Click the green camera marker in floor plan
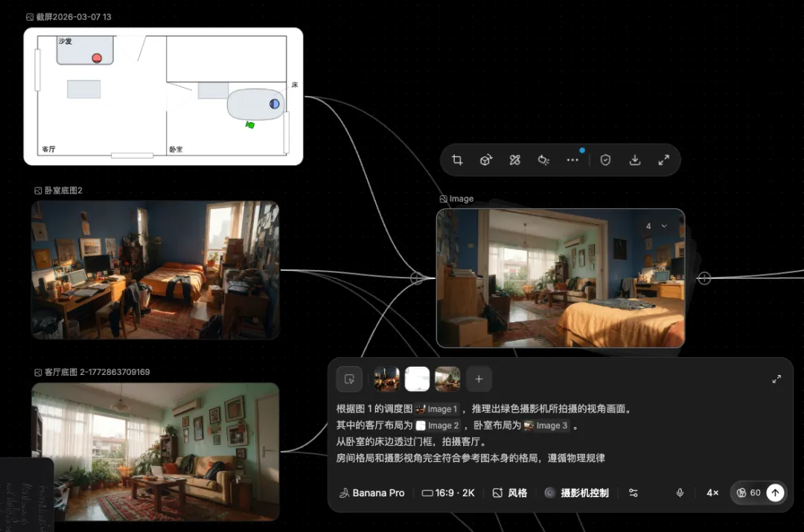This screenshot has width=804, height=532. 249,124
